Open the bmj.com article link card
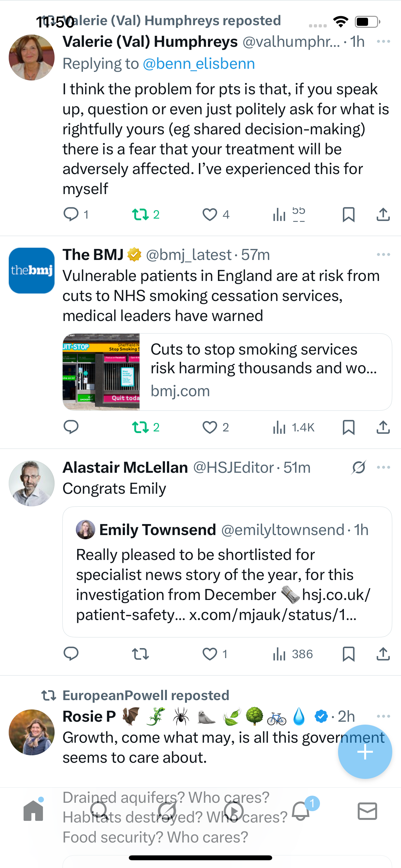This screenshot has height=868, width=401. (x=227, y=372)
